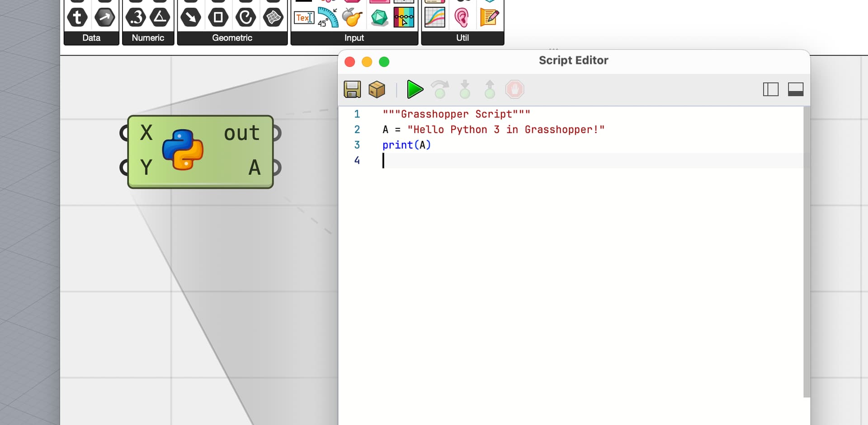
Task: Place cursor on empty line 4
Action: point(592,160)
